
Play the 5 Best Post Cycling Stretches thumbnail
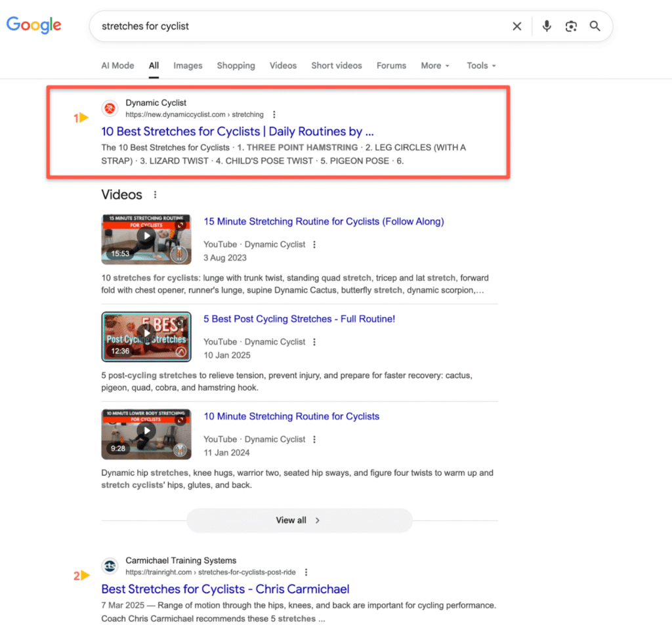(x=146, y=336)
